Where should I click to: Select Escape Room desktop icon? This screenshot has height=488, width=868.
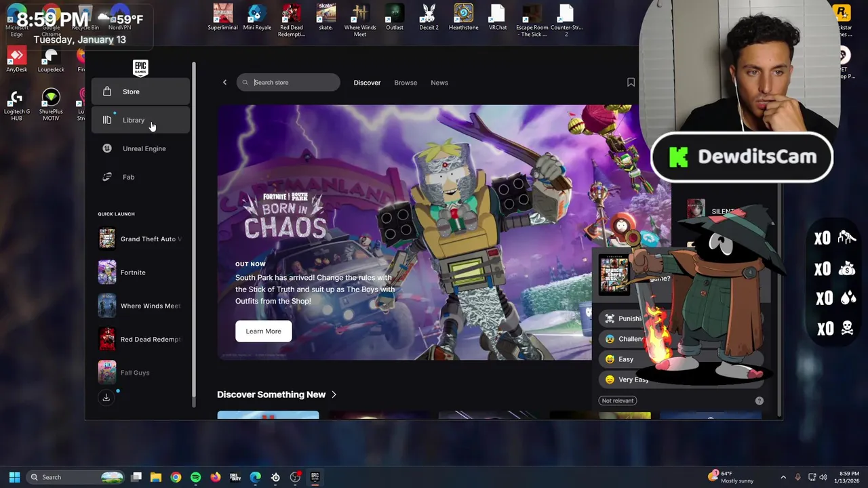click(532, 20)
